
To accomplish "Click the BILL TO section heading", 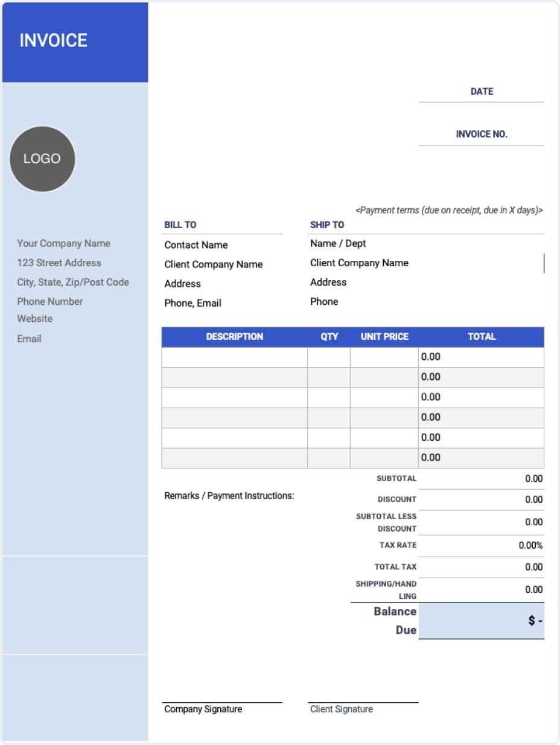I will pos(179,225).
